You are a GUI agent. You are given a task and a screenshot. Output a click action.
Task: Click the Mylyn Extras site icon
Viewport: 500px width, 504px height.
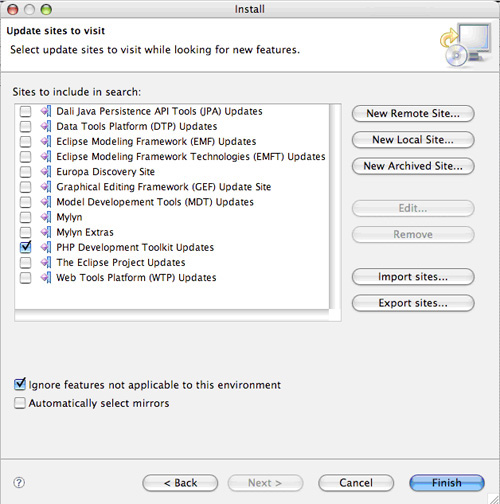(x=46, y=232)
